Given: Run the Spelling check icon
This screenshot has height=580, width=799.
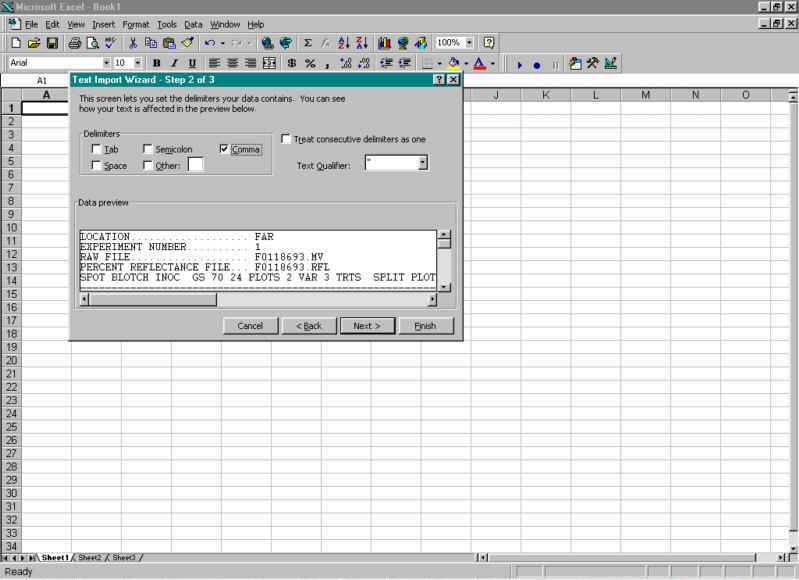Looking at the screenshot, I should (111, 43).
